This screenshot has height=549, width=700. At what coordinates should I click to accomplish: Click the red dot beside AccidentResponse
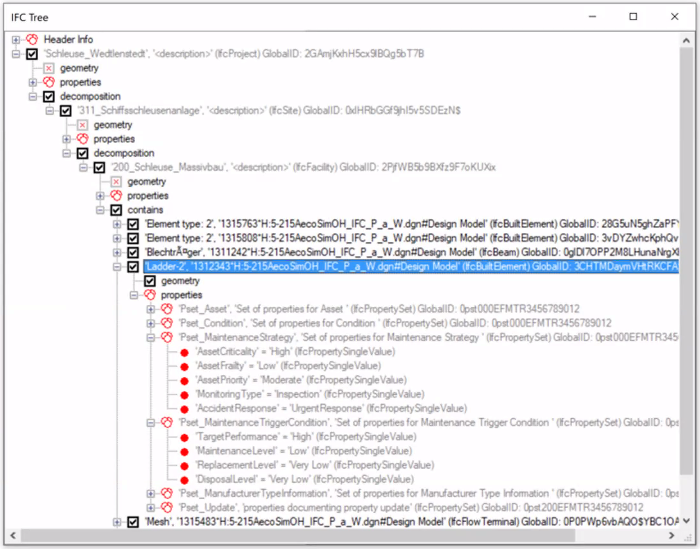click(184, 409)
